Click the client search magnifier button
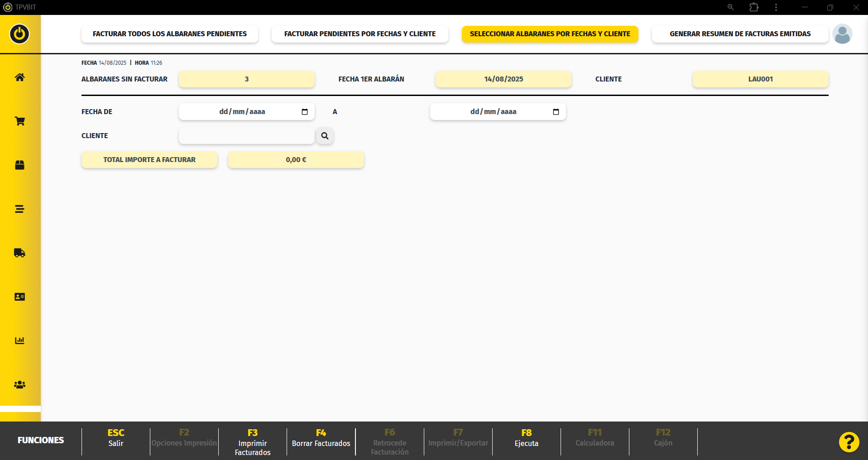This screenshot has height=460, width=868. click(x=325, y=136)
